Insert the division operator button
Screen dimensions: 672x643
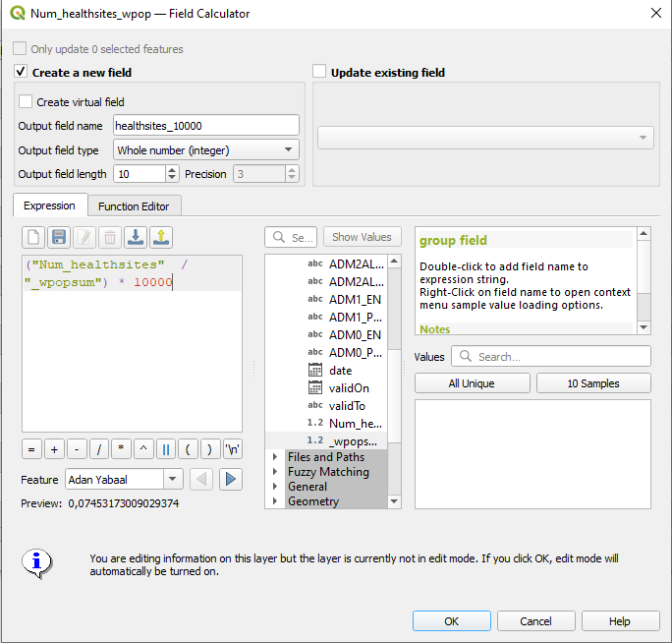(x=99, y=449)
